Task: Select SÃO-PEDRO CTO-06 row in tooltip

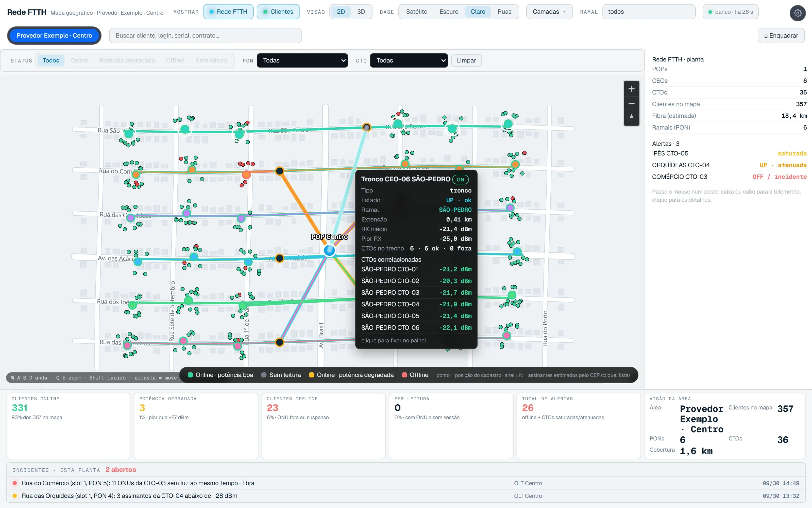Action: (416, 328)
